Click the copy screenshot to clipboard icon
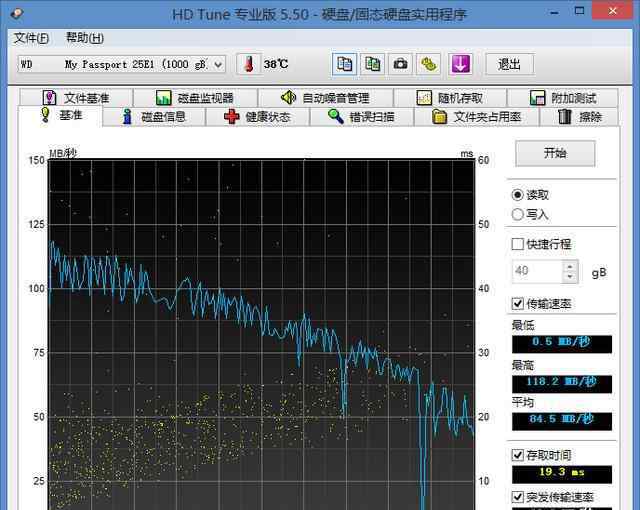The image size is (640, 510). [x=372, y=64]
